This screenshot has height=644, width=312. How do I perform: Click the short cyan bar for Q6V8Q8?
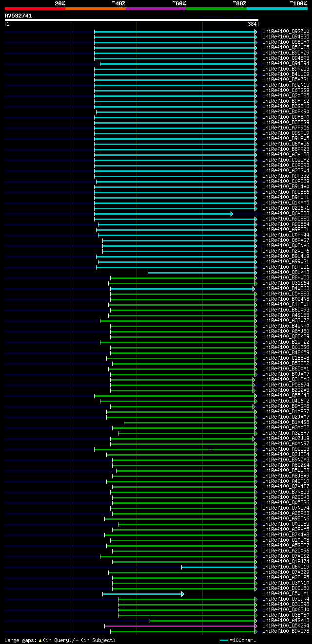click(x=164, y=214)
